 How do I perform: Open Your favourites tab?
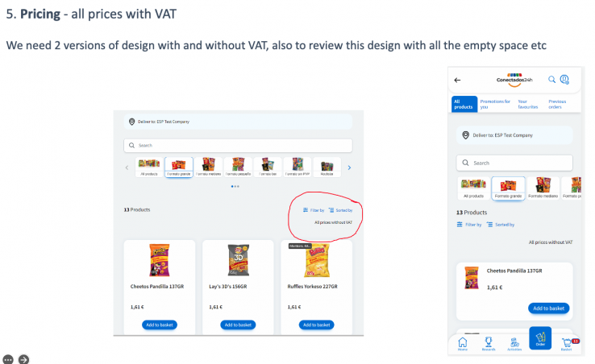528,104
